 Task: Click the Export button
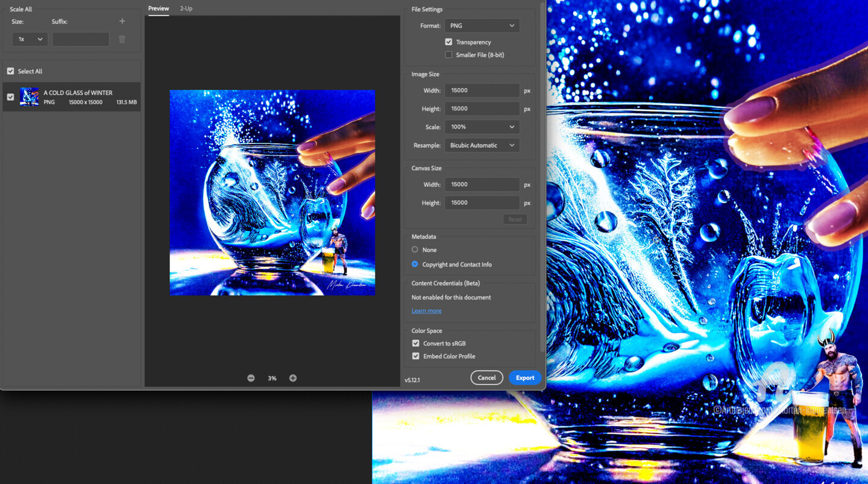[x=525, y=378]
